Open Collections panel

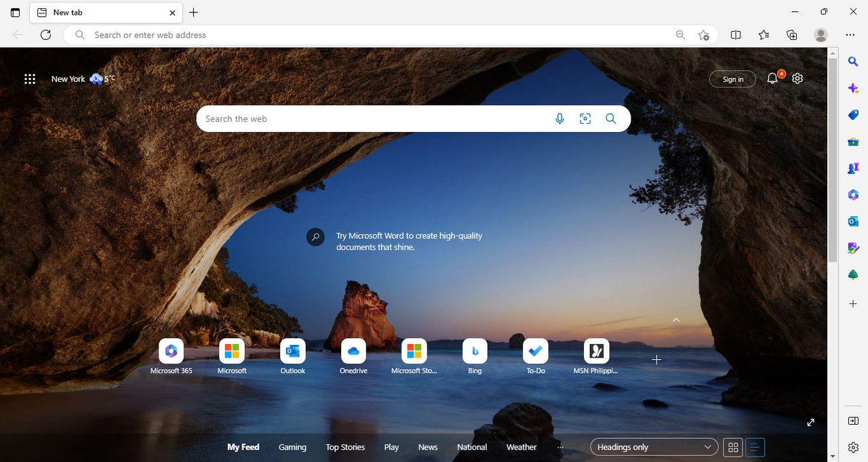pyautogui.click(x=792, y=35)
